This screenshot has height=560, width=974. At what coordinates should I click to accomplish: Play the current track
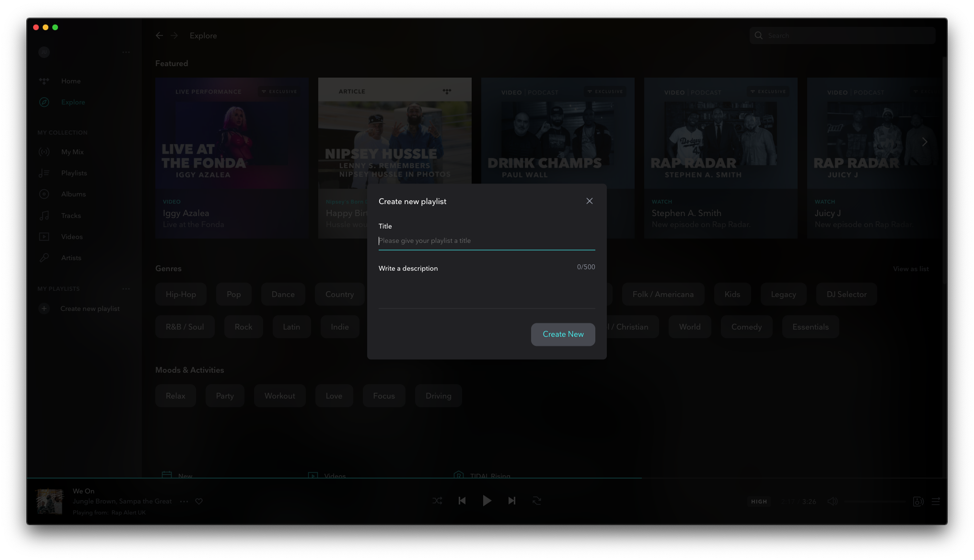[x=487, y=501]
